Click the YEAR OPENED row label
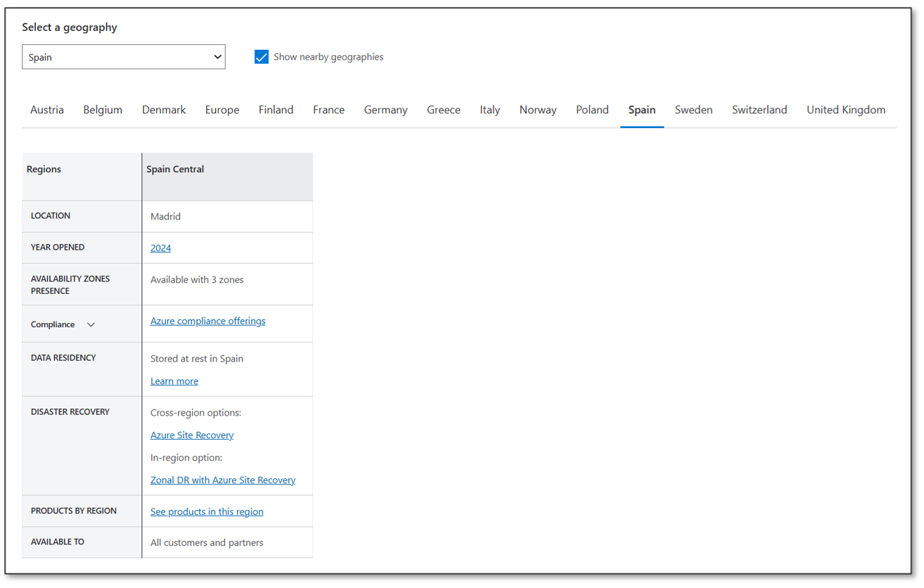 coord(58,248)
